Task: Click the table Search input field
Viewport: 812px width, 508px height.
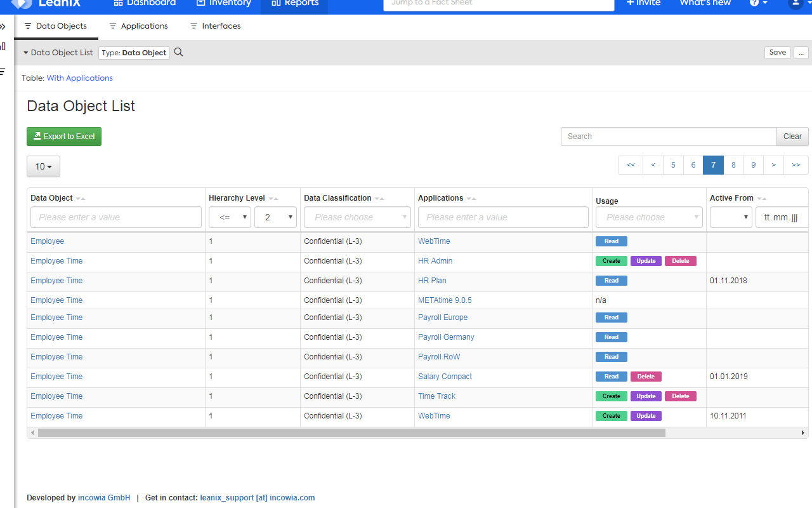Action: click(668, 137)
